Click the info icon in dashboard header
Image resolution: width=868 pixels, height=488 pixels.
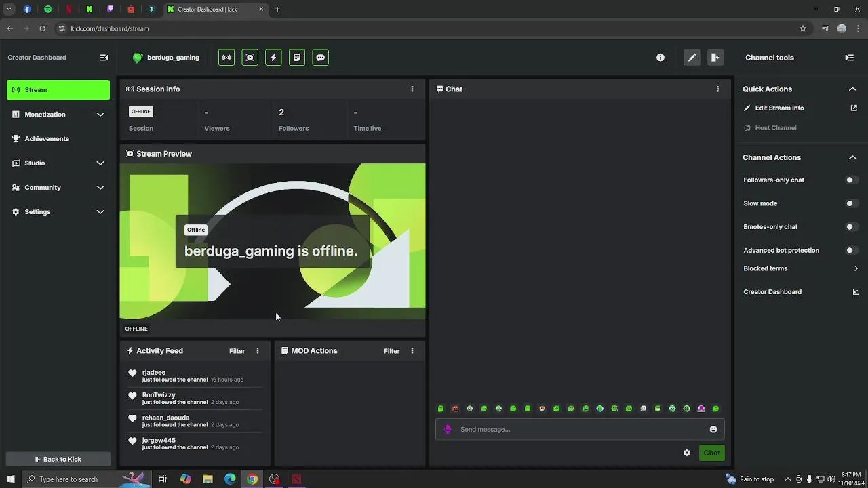[660, 58]
